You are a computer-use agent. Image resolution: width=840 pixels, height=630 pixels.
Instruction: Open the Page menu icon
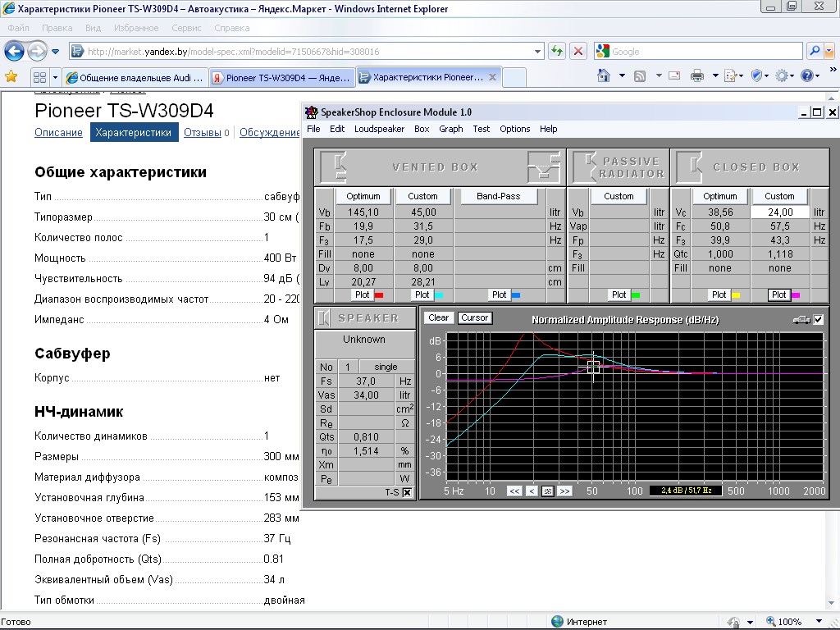click(733, 76)
